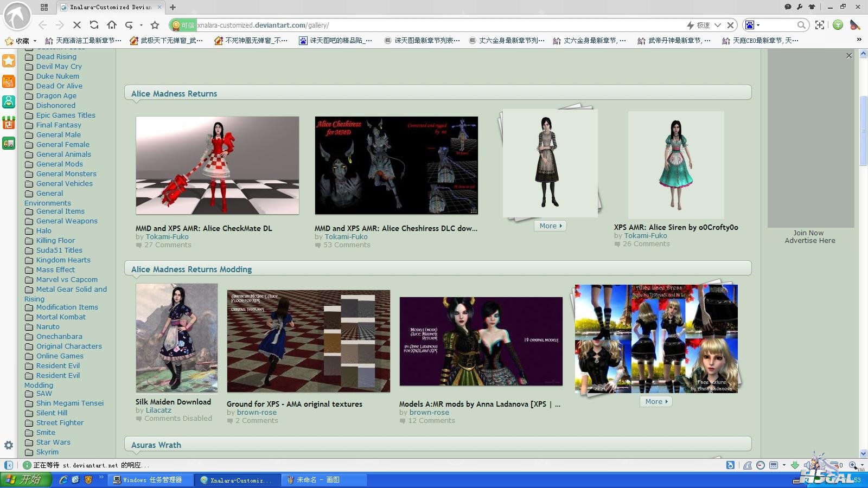The width and height of the screenshot is (868, 488).
Task: Stop loading the page
Action: point(76,25)
